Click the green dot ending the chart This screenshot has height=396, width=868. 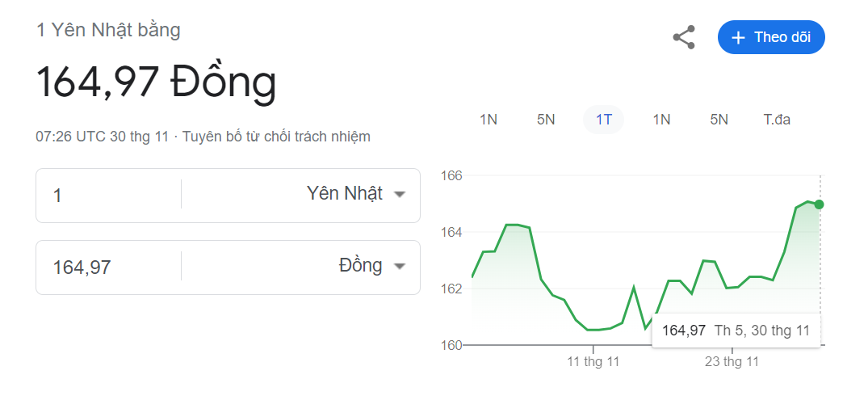pos(820,204)
